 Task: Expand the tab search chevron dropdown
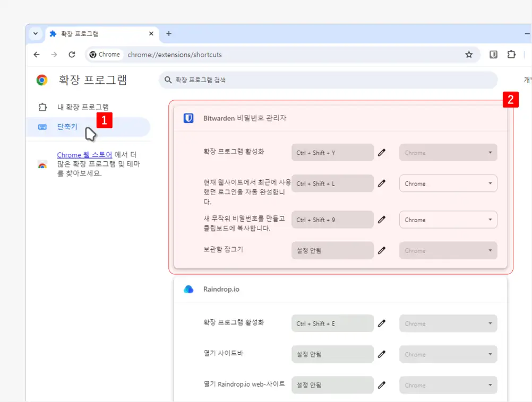36,34
